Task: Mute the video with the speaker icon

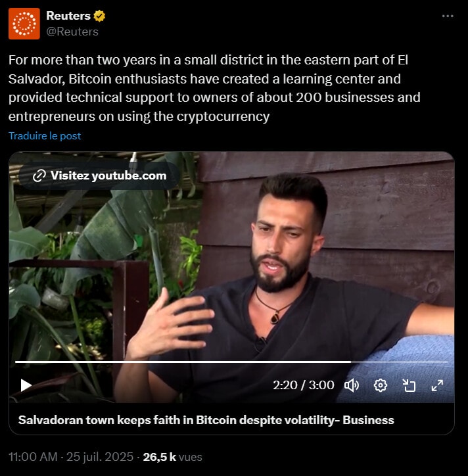Action: point(352,385)
